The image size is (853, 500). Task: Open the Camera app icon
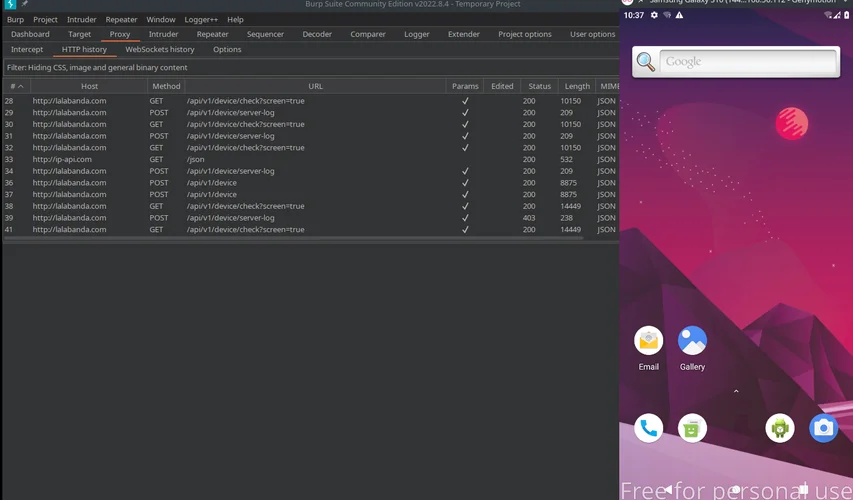[x=824, y=428]
